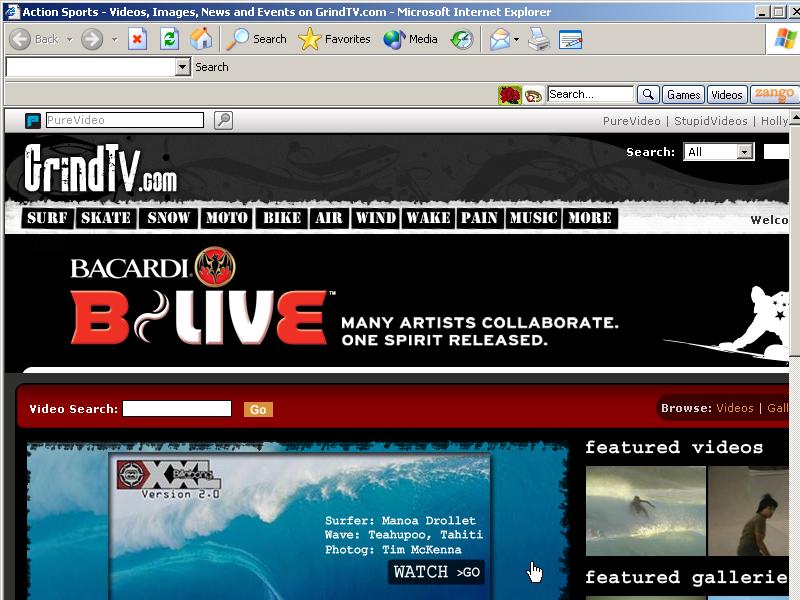Click the PureVideo search magnifier button

pyautogui.click(x=223, y=120)
